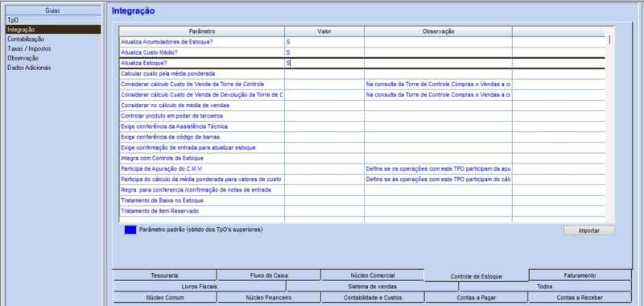644x306 pixels.
Task: Open Observação guide in sidebar
Action: pos(53,58)
